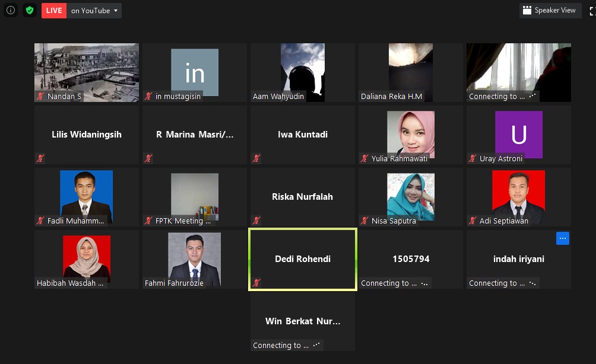Select the in mustagisin avatar tile
The width and height of the screenshot is (596, 364).
(x=195, y=72)
